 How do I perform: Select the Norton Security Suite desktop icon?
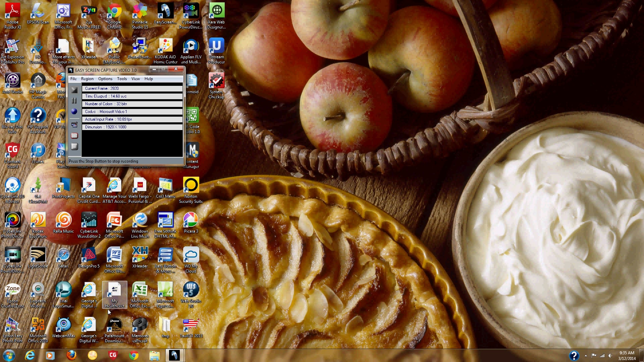pos(191,190)
